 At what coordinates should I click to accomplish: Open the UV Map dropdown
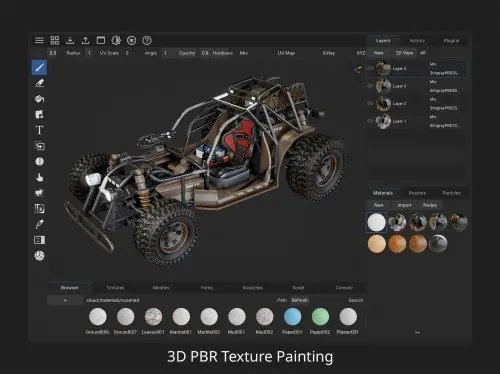tap(286, 53)
